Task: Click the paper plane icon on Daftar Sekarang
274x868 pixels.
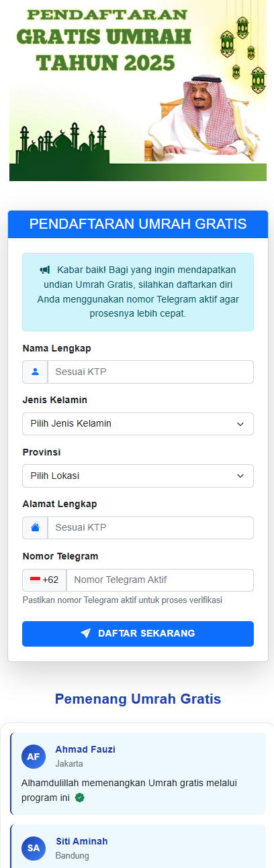Action: point(85,633)
